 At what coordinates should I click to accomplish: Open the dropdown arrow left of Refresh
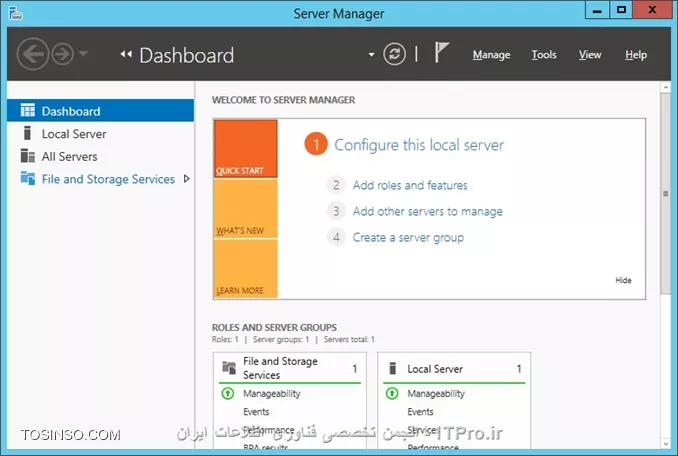tap(371, 55)
